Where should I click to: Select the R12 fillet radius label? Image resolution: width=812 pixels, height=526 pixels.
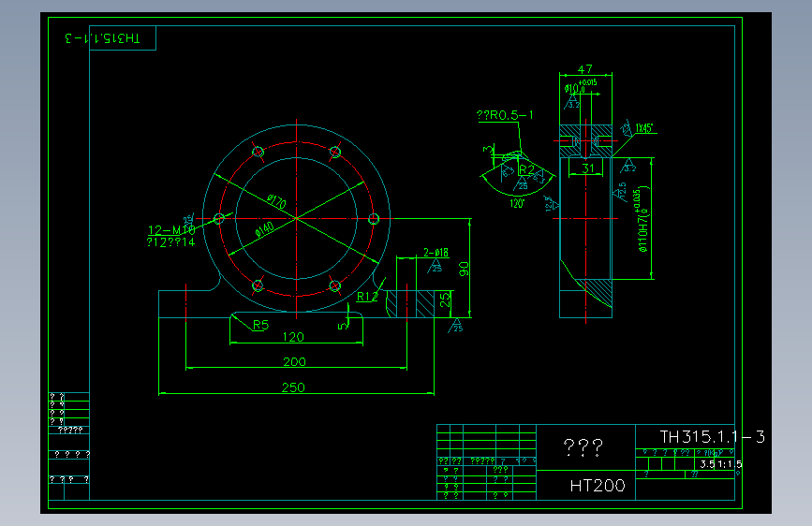pos(367,297)
